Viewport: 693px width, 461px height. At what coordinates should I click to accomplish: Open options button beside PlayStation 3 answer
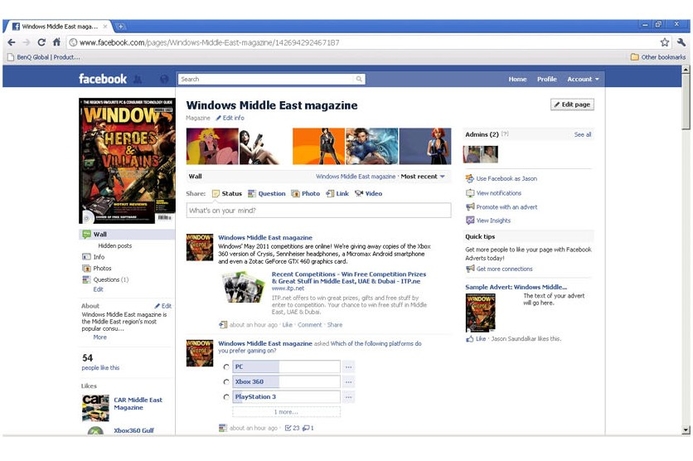tap(348, 397)
